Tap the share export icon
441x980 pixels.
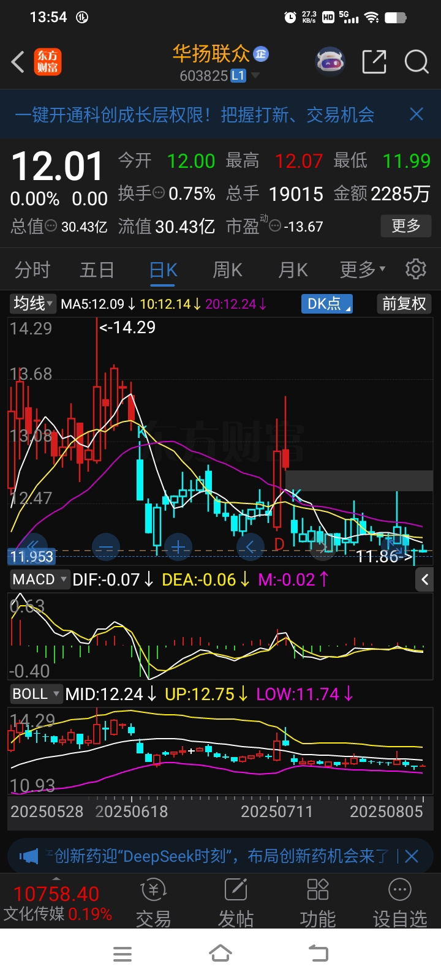coord(374,62)
